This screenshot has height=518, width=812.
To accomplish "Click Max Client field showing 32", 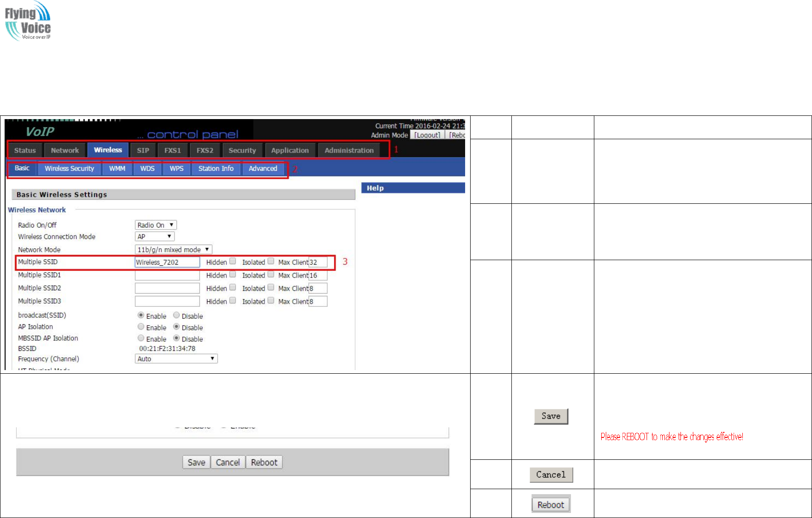I will pyautogui.click(x=318, y=262).
